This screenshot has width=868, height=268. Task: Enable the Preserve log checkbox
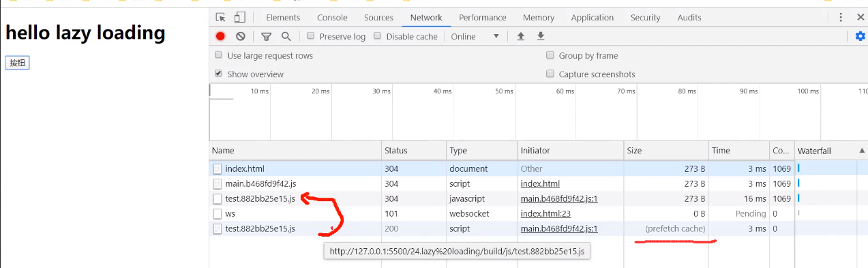point(311,36)
